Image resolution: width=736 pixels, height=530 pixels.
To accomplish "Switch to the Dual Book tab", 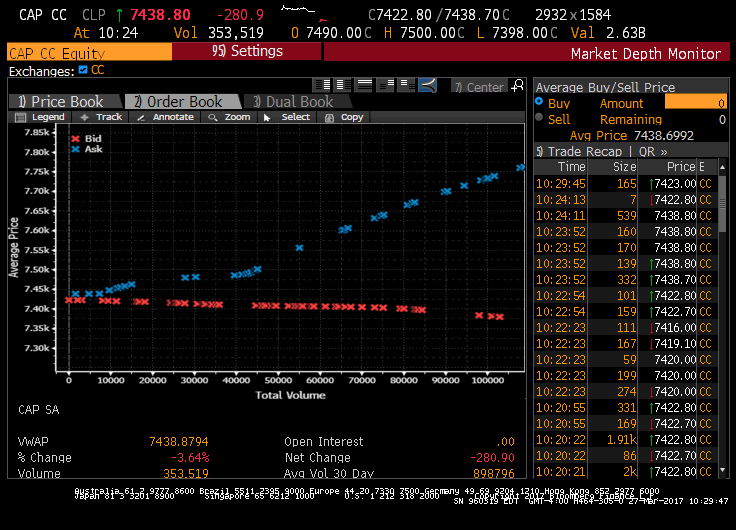I will (297, 101).
